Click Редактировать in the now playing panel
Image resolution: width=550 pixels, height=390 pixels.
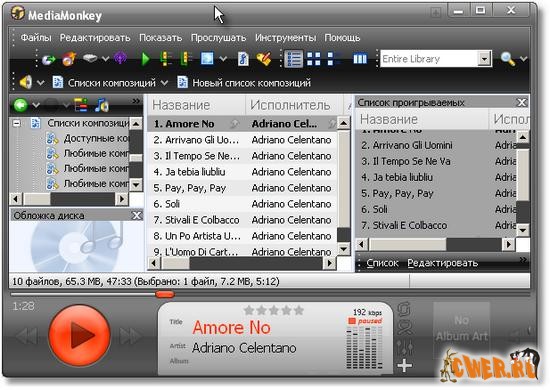click(x=443, y=263)
